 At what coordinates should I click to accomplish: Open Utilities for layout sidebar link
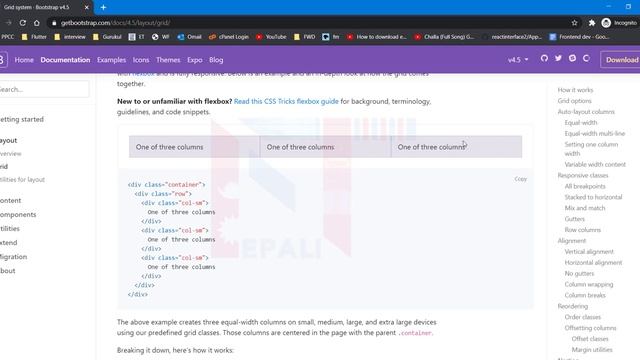tap(22, 180)
